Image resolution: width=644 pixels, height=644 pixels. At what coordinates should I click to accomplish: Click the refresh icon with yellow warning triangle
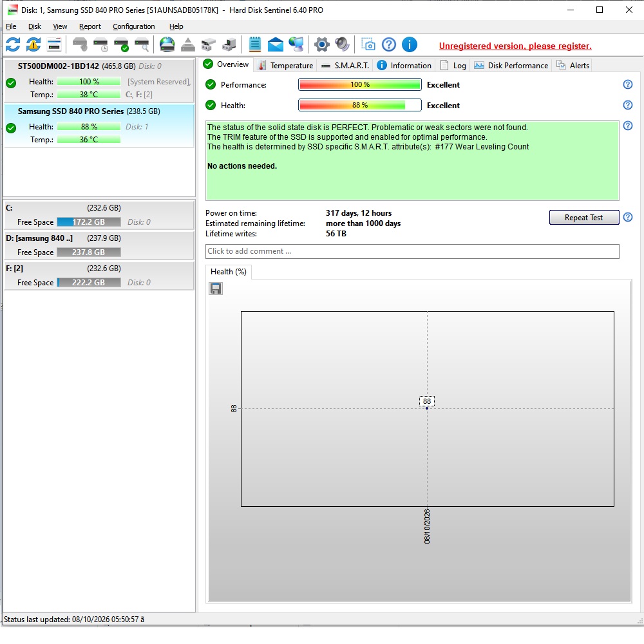click(x=33, y=44)
